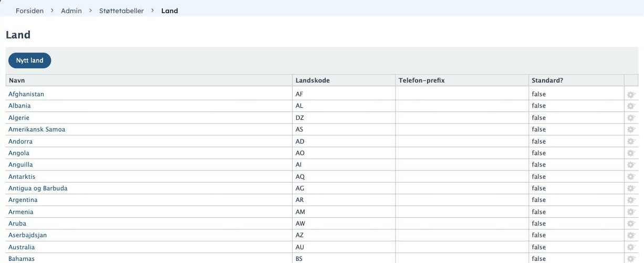Open gear menu for Angola row

click(631, 153)
